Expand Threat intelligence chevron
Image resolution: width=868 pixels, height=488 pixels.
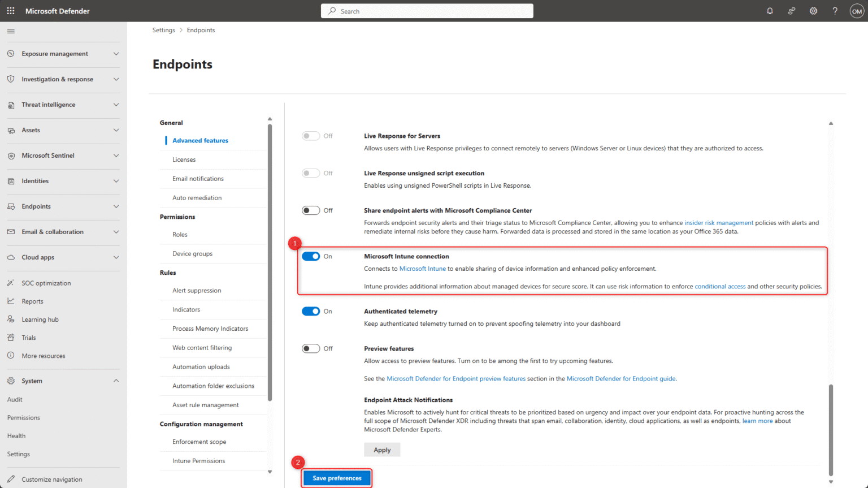[x=116, y=105]
